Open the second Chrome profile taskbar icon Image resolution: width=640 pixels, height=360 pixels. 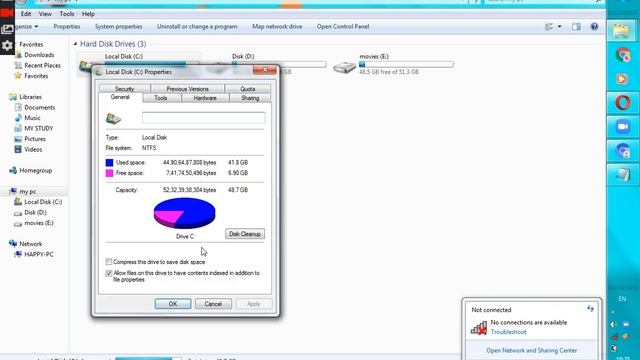(x=622, y=151)
